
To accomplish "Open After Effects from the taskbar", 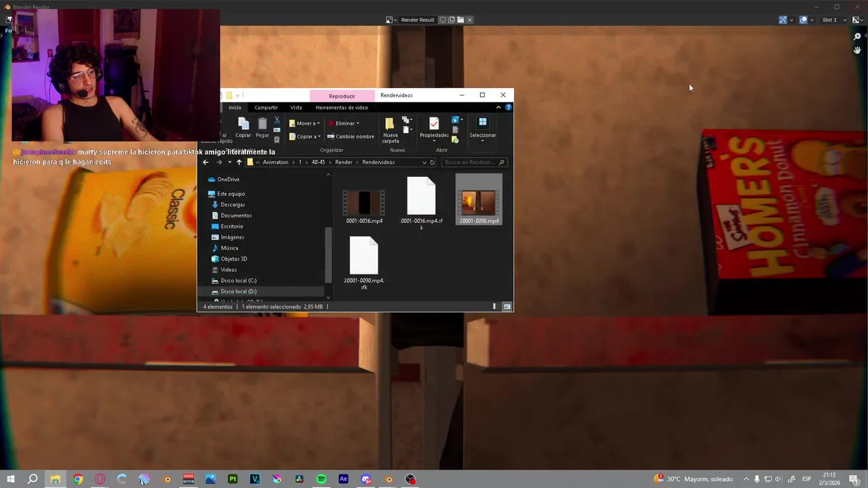I will coord(343,479).
